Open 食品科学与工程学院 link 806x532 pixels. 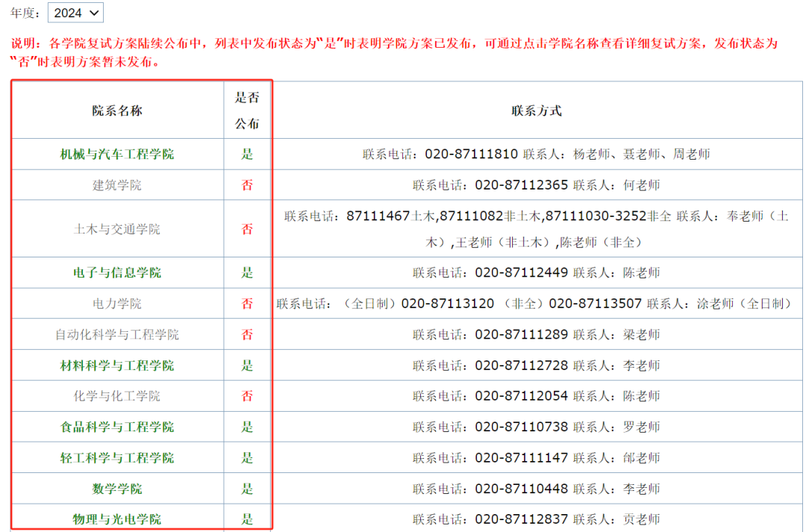117,427
